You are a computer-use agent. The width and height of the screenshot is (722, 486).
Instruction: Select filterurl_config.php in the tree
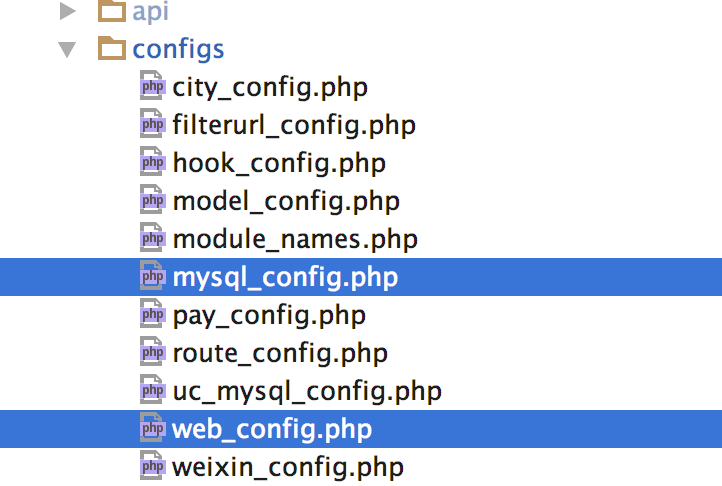(x=294, y=125)
